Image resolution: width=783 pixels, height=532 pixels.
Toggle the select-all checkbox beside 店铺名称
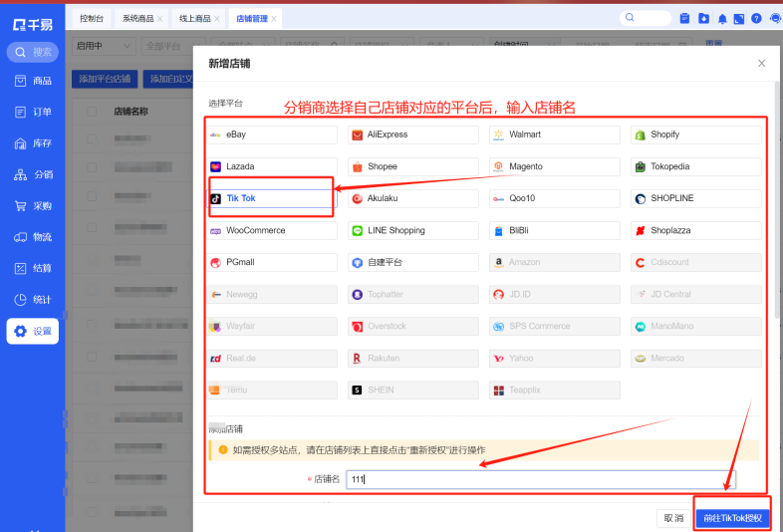tap(92, 112)
